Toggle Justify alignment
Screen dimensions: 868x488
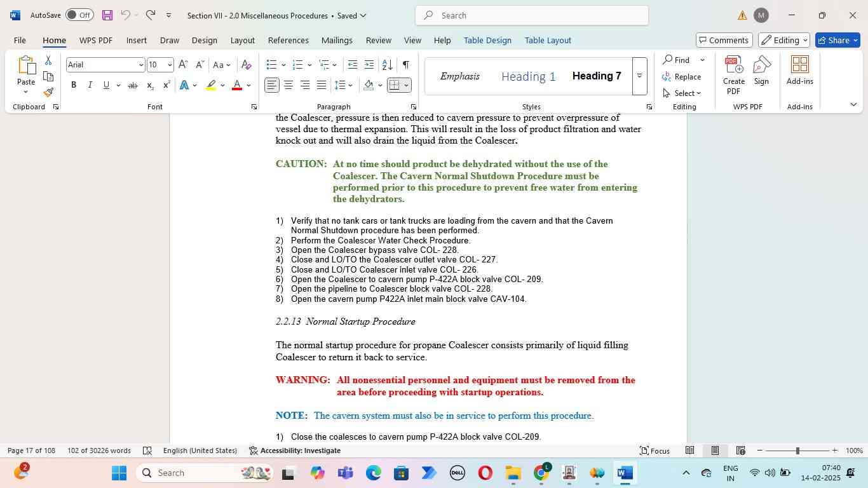point(322,85)
